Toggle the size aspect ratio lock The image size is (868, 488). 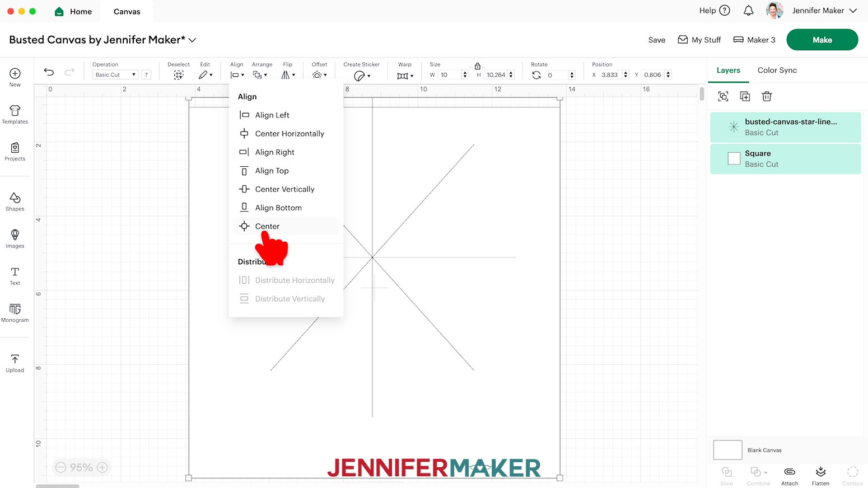pos(478,66)
